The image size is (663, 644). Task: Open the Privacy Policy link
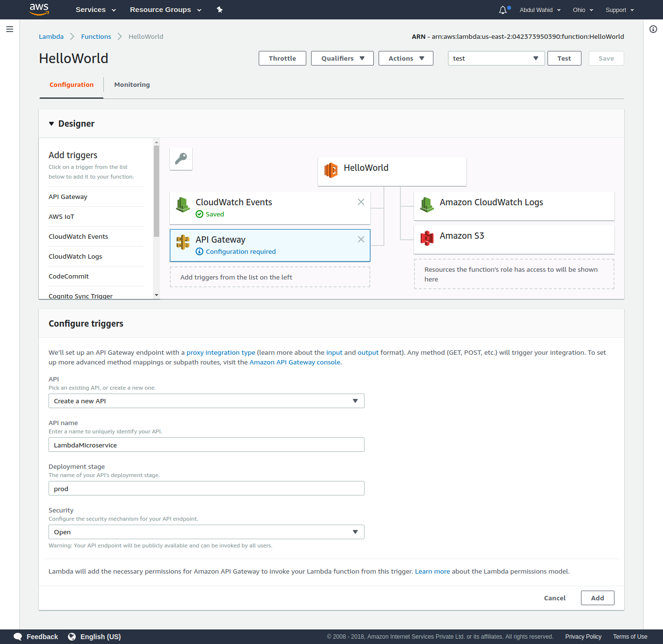tap(583, 637)
